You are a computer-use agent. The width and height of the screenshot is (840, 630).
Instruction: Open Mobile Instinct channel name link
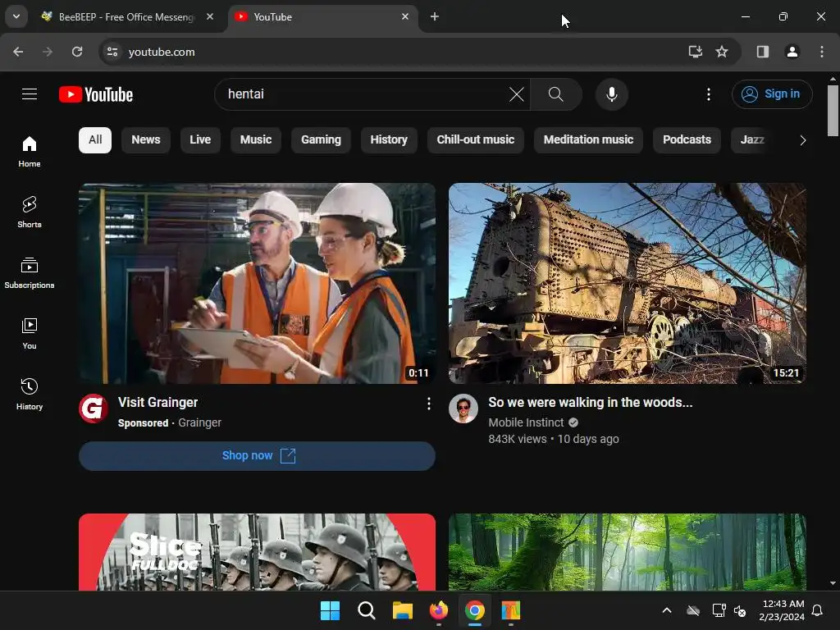pos(526,422)
